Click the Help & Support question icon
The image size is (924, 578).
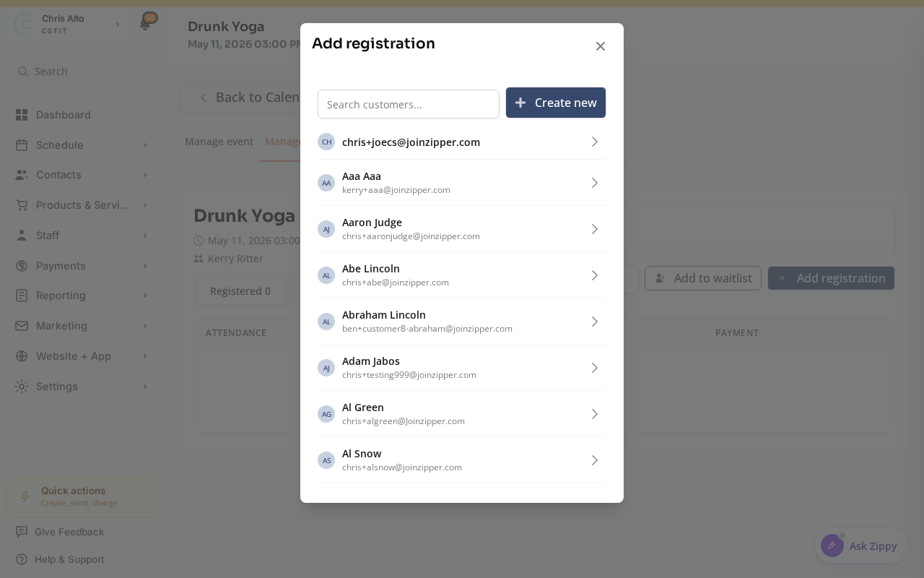22,559
